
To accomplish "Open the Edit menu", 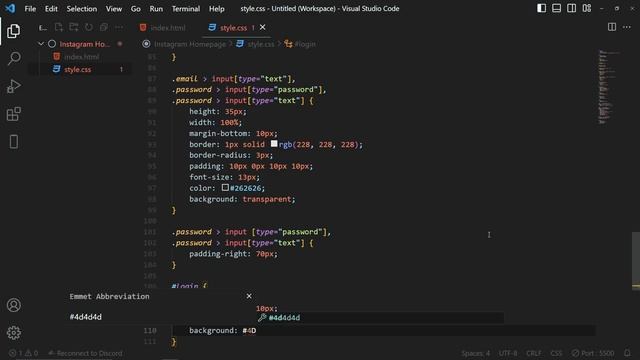I will 51,9.
